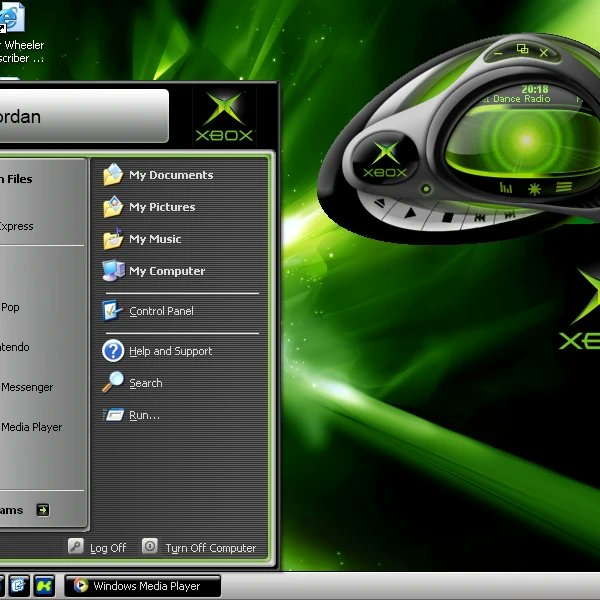Launch the Messenger program entry
This screenshot has height=600, width=600.
27,387
